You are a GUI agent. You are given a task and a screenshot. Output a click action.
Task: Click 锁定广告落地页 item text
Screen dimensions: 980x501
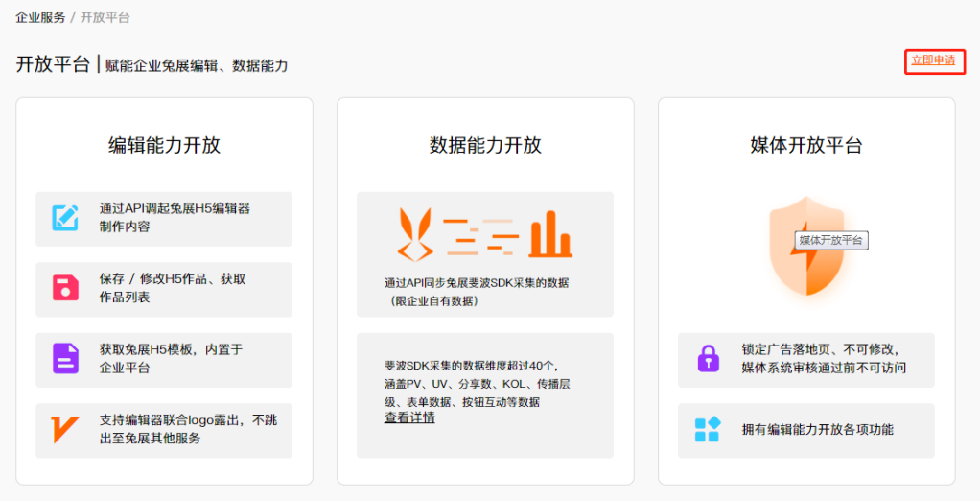[824, 358]
